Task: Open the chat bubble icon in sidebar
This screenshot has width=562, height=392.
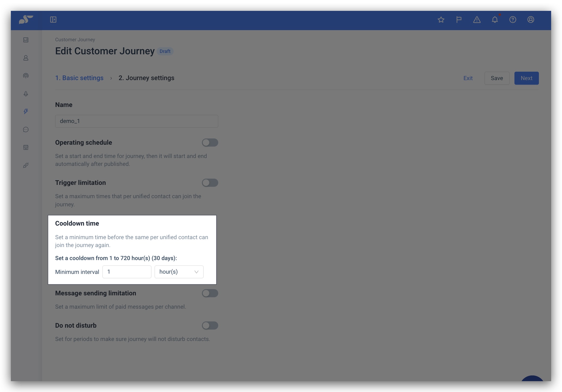Action: [x=26, y=129]
